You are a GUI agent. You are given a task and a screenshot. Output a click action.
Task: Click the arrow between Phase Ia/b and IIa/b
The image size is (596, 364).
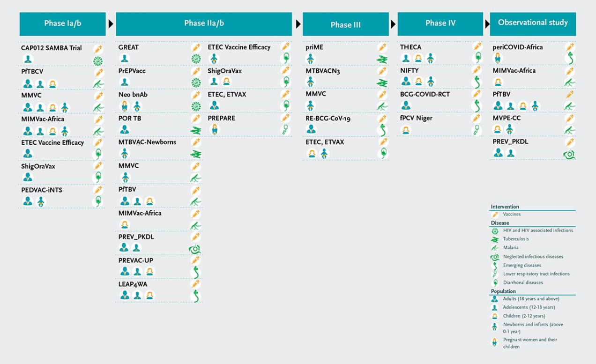pos(111,24)
